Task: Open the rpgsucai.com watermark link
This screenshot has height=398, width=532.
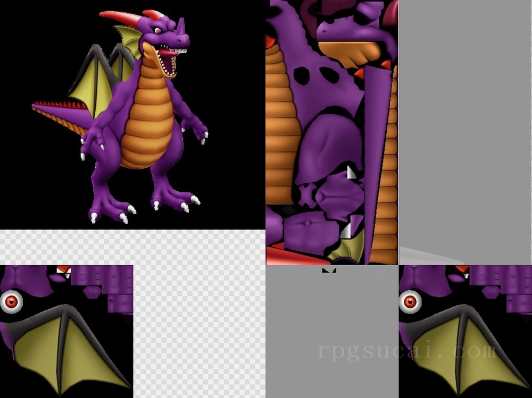Action: [408, 351]
